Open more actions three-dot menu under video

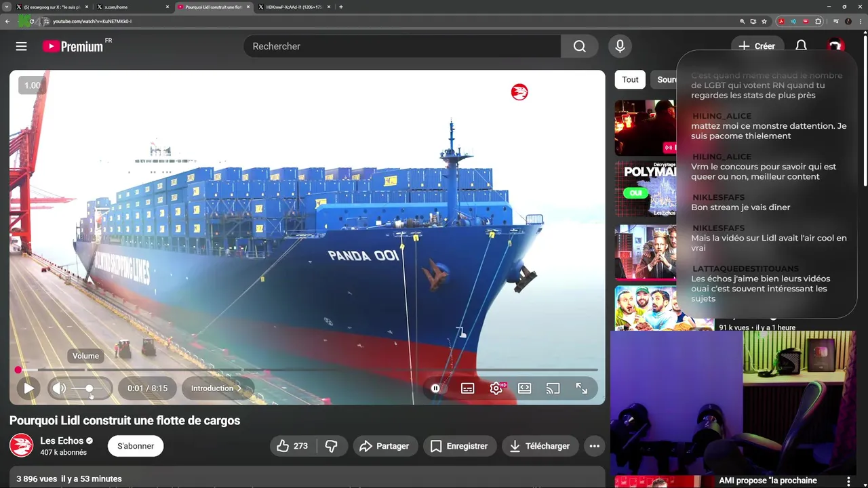(x=595, y=446)
